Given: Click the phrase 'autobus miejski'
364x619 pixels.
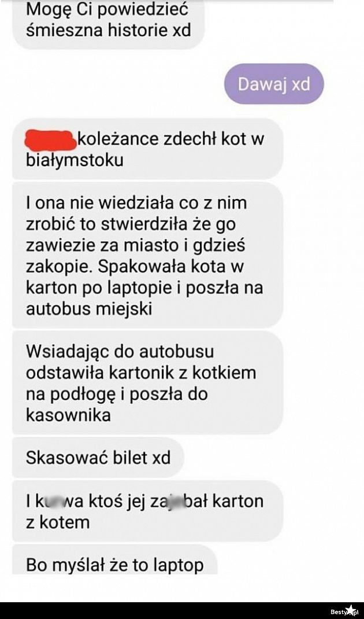Looking at the screenshot, I should pos(89,309).
